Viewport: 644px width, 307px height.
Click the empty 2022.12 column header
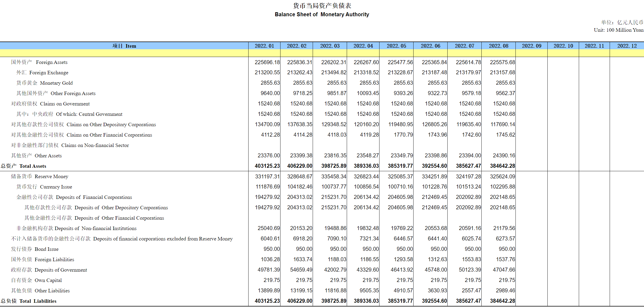pyautogui.click(x=627, y=46)
